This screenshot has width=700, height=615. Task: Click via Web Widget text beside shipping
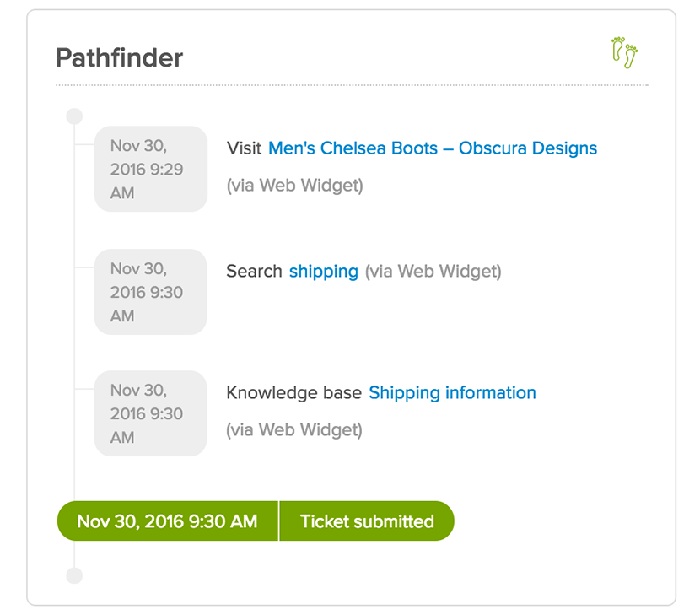[433, 272]
